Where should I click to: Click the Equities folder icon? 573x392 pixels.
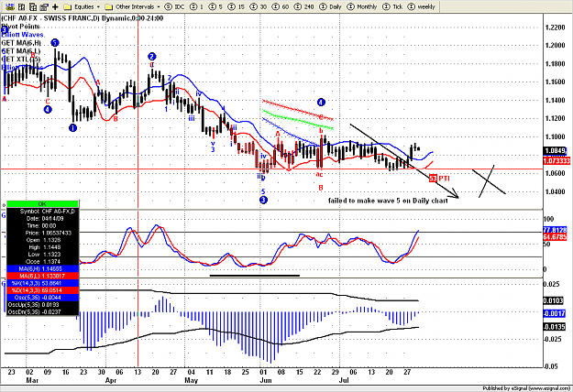tap(67, 6)
